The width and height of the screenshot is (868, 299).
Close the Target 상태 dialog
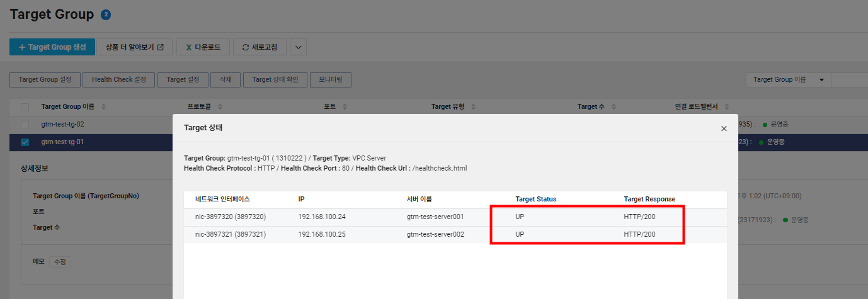724,128
